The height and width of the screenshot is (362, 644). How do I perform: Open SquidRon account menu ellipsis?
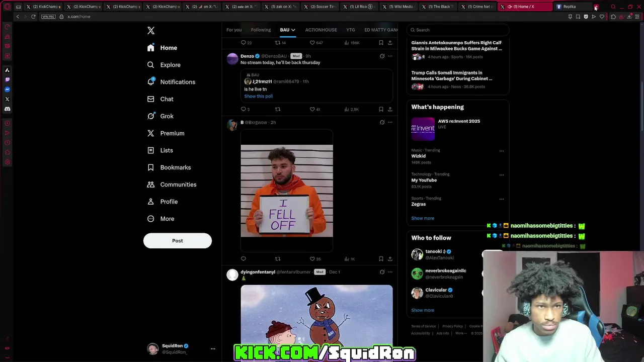pos(213,348)
